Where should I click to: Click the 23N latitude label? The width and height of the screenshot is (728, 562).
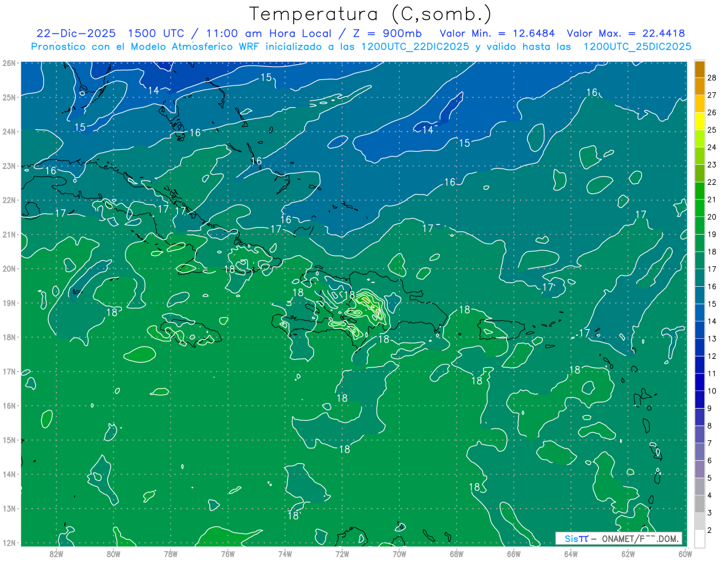click(x=9, y=166)
